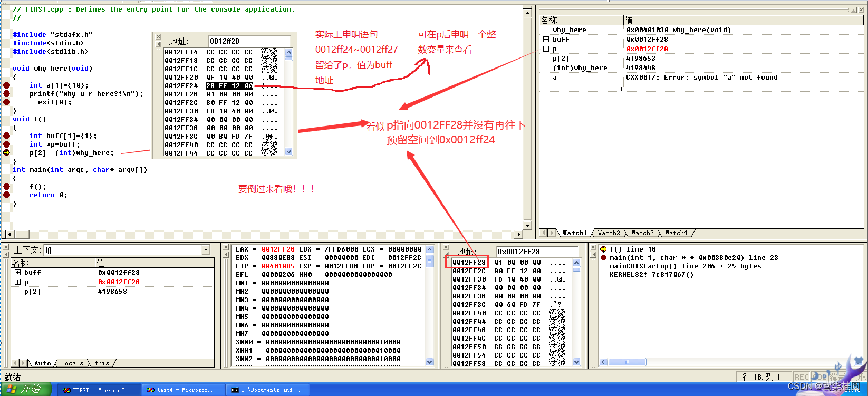Toggle the breakpoint on the return 0; line
This screenshot has width=868, height=396.
[x=6, y=195]
